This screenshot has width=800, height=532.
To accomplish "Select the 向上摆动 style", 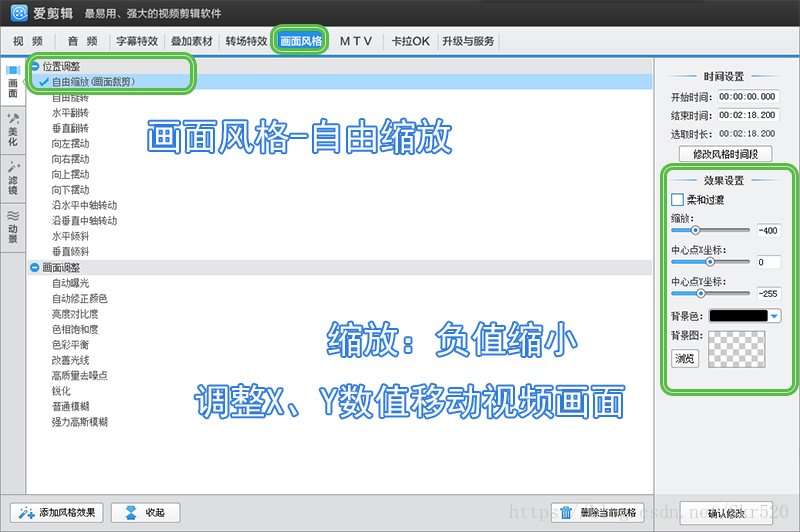I will pyautogui.click(x=70, y=174).
